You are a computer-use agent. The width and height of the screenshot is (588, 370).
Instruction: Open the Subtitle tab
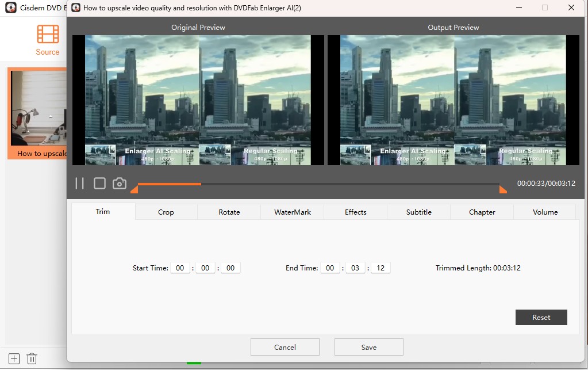pyautogui.click(x=418, y=212)
